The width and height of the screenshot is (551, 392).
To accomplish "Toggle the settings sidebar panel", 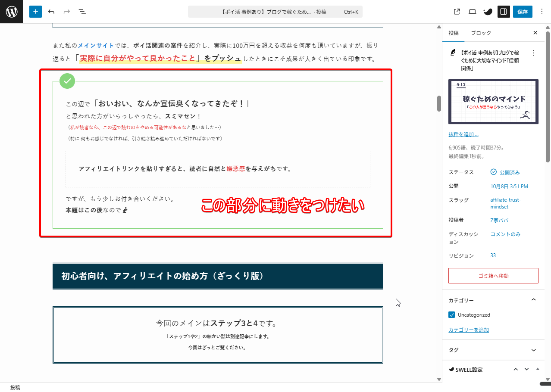I will [x=503, y=12].
